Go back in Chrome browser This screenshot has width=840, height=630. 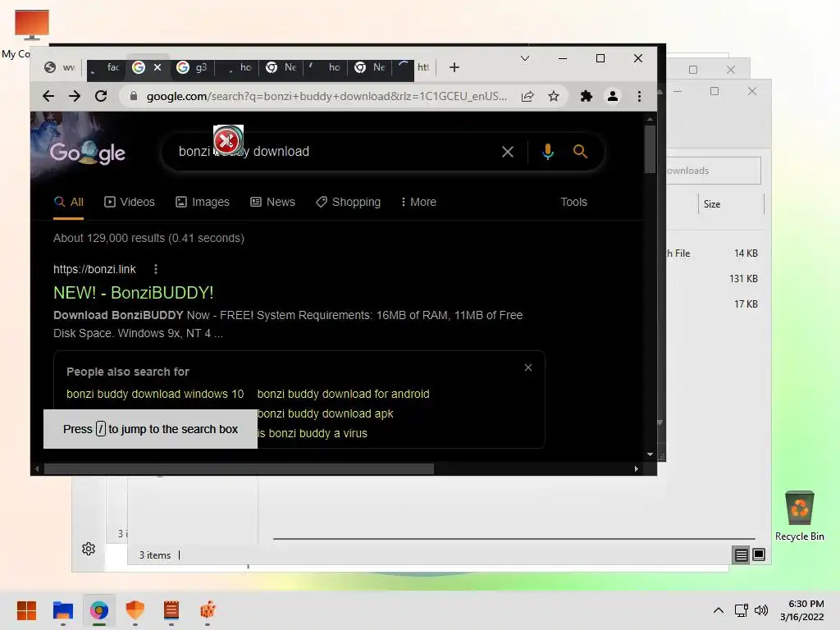click(x=48, y=97)
